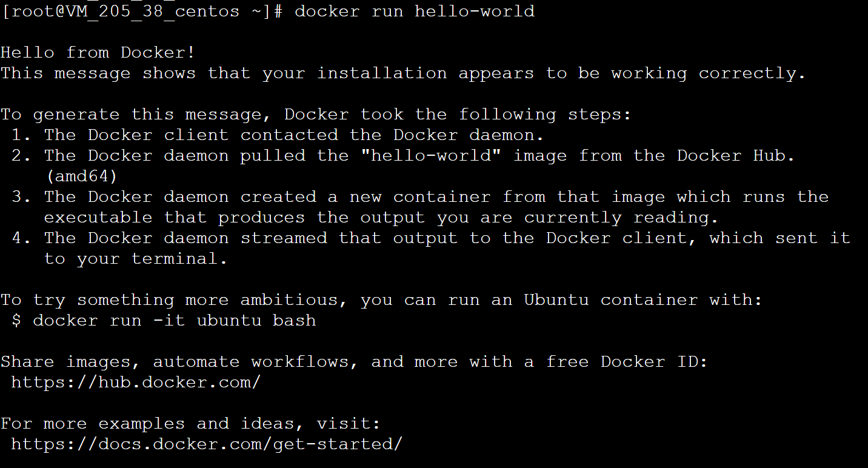This screenshot has width=868, height=468.
Task: Click the 'to your terminal.' line
Action: [136, 259]
